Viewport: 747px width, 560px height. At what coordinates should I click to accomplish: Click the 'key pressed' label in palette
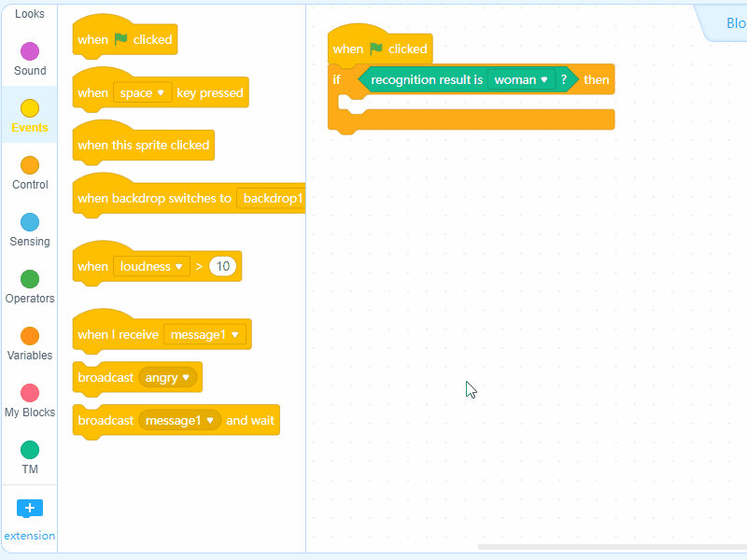pyautogui.click(x=209, y=92)
